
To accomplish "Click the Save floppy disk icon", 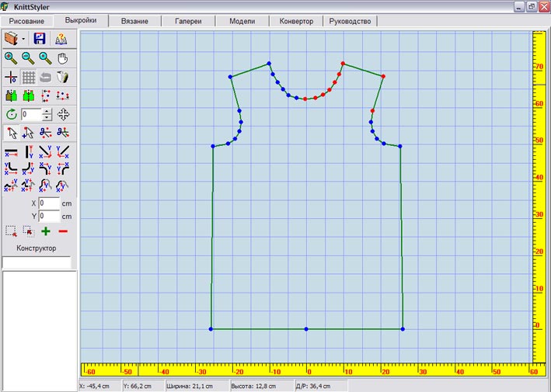I will tap(40, 38).
